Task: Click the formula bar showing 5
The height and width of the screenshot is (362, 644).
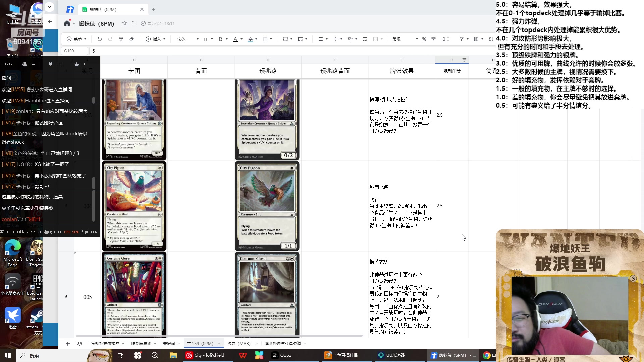Action: [x=292, y=51]
